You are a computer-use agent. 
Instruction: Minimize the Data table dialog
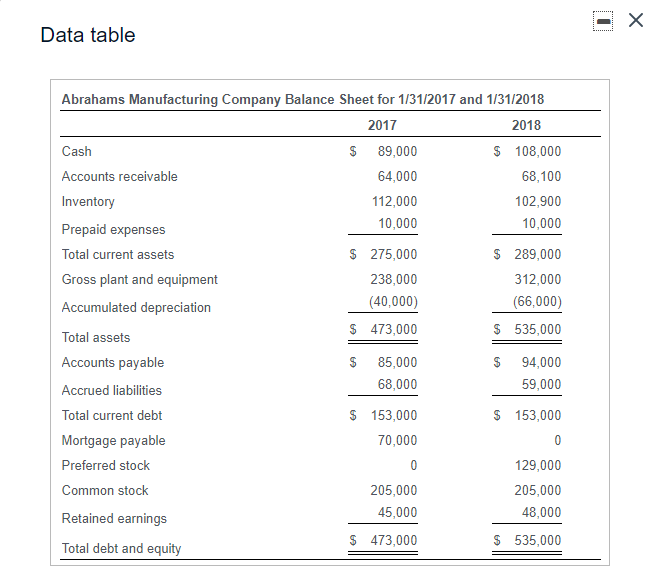(603, 21)
